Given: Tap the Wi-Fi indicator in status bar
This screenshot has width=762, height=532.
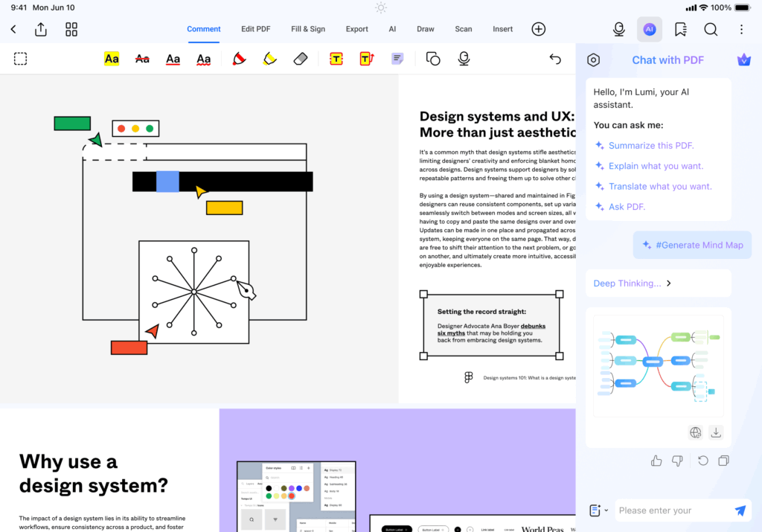Looking at the screenshot, I should click(704, 7).
